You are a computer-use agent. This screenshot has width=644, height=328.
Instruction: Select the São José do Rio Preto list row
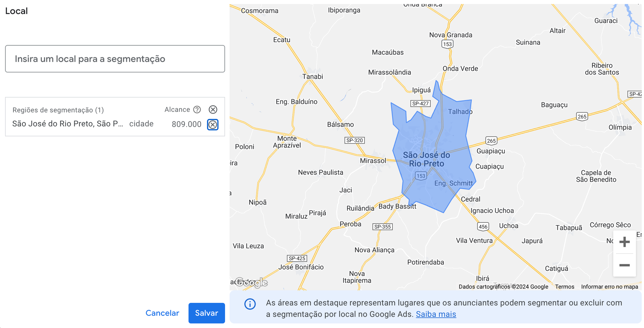tap(68, 124)
